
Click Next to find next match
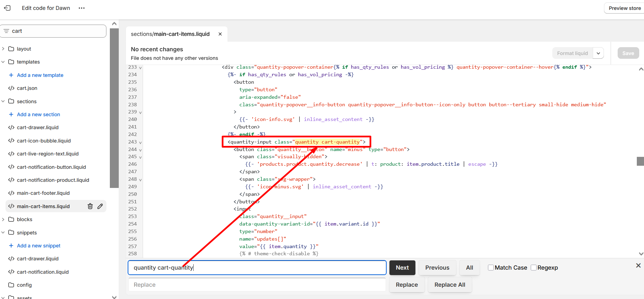[402, 268]
